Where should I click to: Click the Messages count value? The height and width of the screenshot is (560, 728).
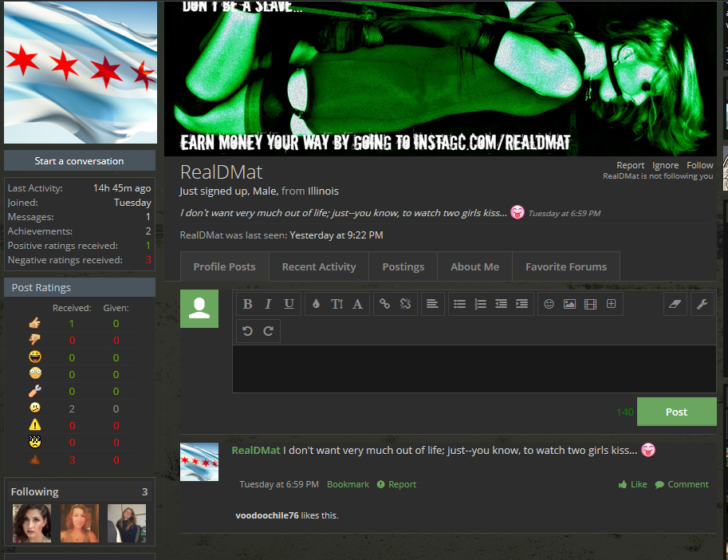point(148,217)
